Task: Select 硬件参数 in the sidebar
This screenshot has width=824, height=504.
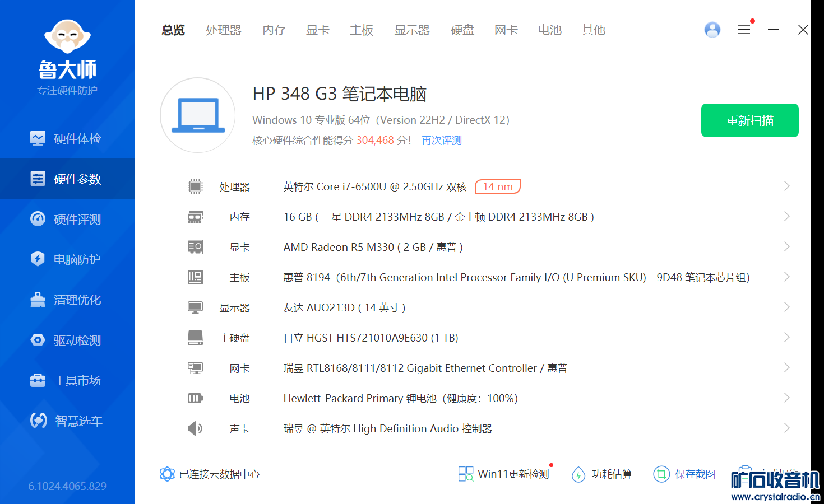Action: click(x=67, y=179)
